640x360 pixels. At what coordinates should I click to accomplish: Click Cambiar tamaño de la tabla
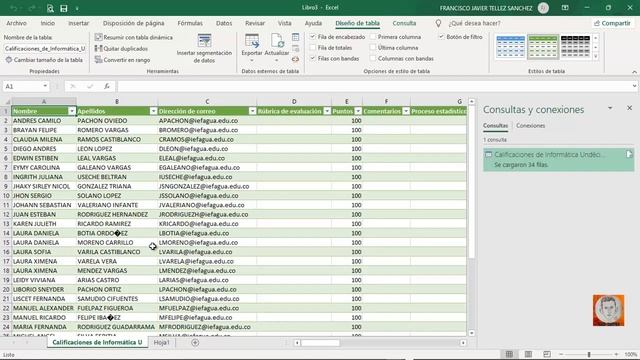click(44, 60)
